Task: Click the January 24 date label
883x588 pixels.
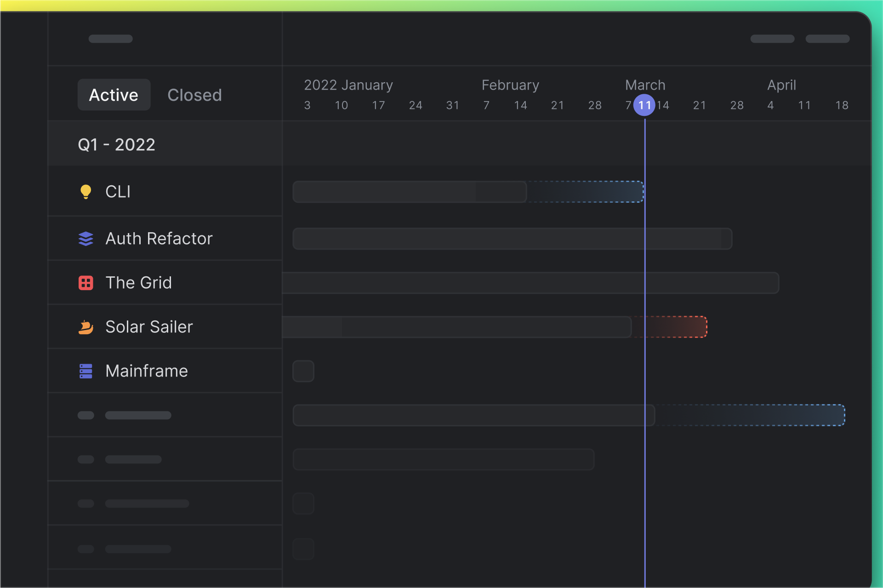Action: [x=416, y=105]
